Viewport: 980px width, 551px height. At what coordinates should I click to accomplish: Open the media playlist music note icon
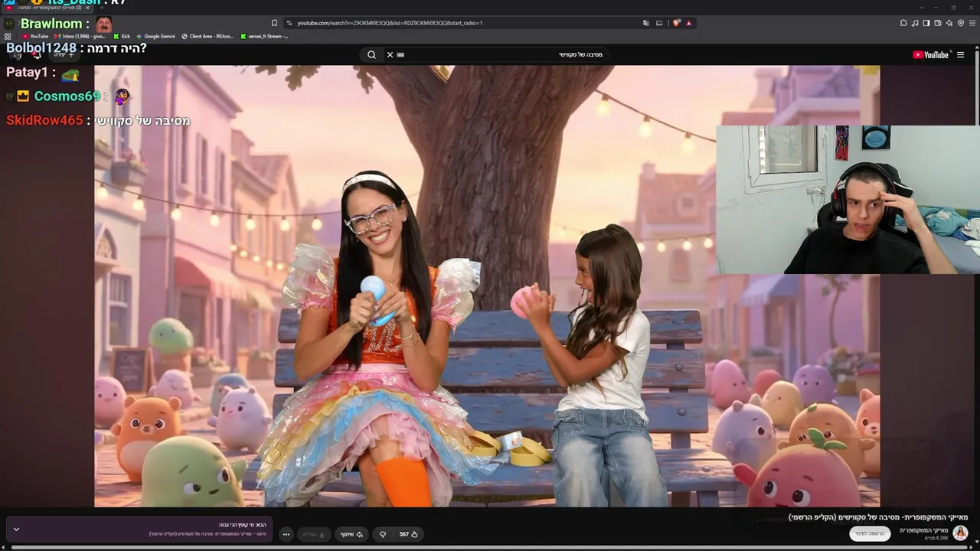pyautogui.click(x=915, y=23)
